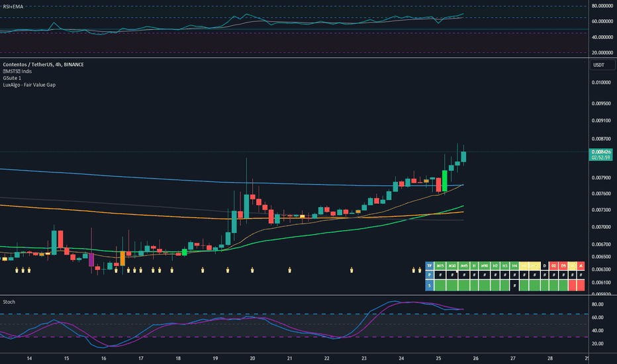
Task: Select the MSTS Indis indicator label
Action: pos(17,71)
